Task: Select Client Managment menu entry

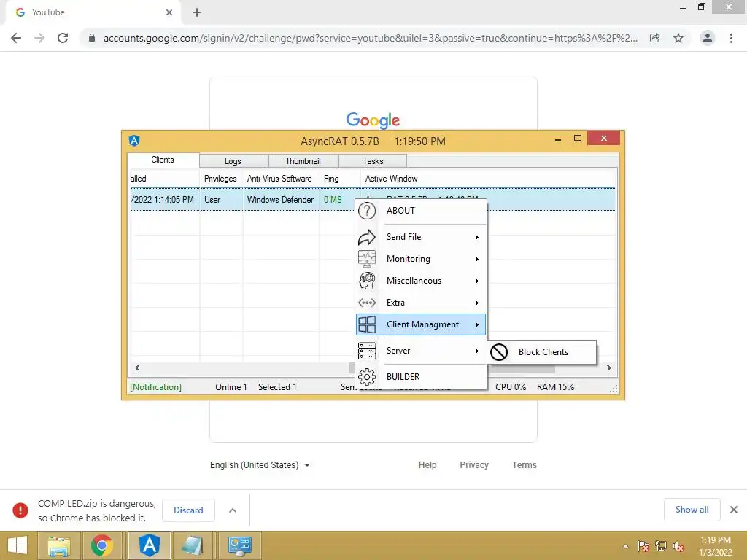Action: [x=421, y=324]
